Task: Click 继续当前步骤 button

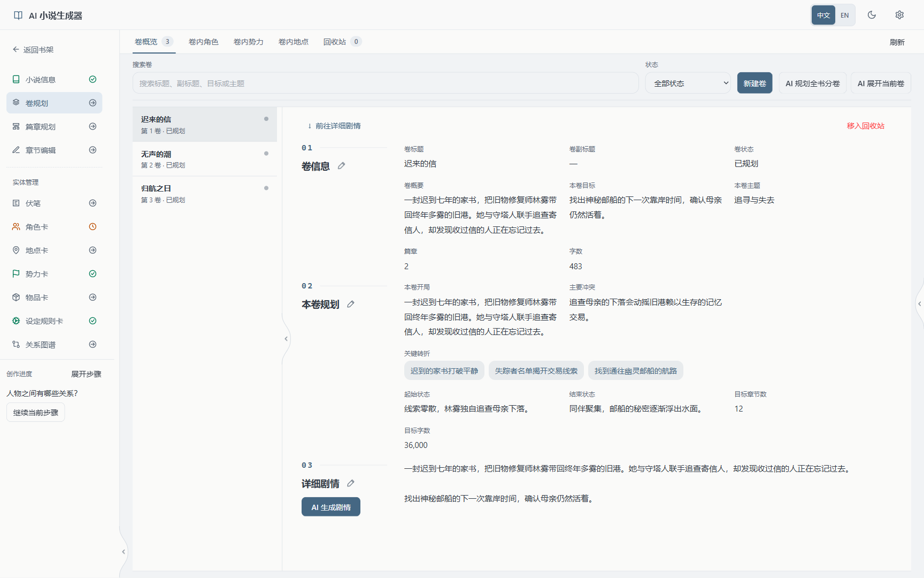Action: (x=36, y=413)
